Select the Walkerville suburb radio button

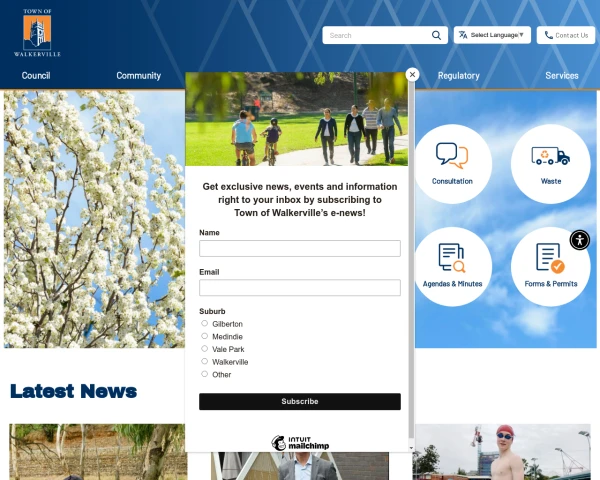(x=204, y=361)
